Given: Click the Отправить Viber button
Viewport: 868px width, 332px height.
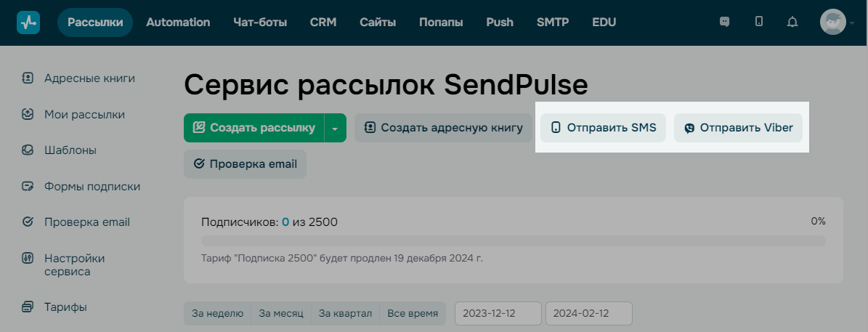Looking at the screenshot, I should (x=738, y=128).
